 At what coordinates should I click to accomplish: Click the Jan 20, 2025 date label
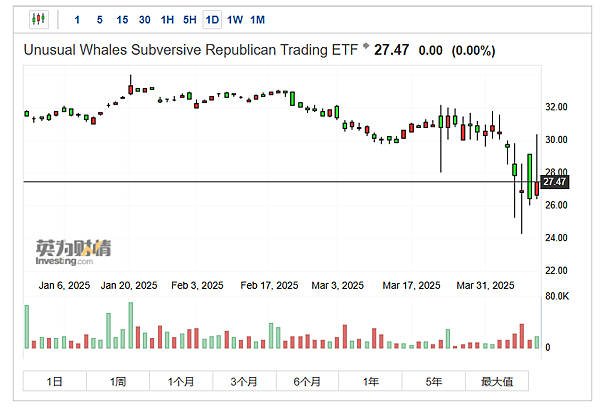coord(129,285)
